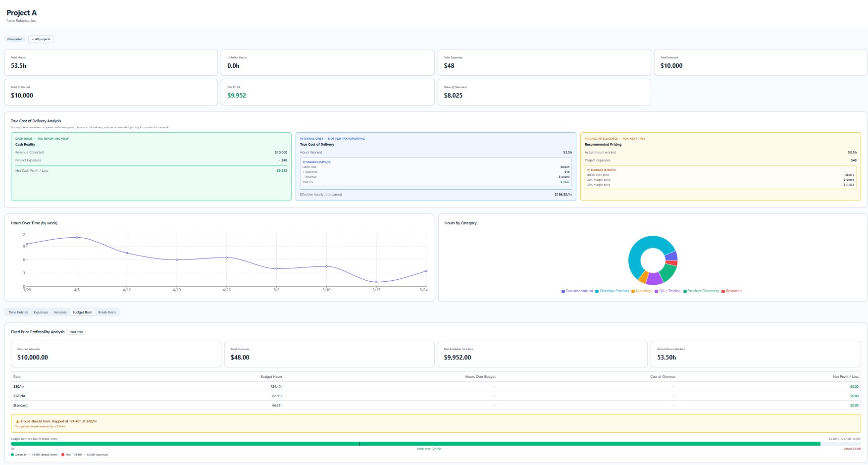868x465 pixels.
Task: Click the red overrun legend dot below the bar
Action: [63, 455]
